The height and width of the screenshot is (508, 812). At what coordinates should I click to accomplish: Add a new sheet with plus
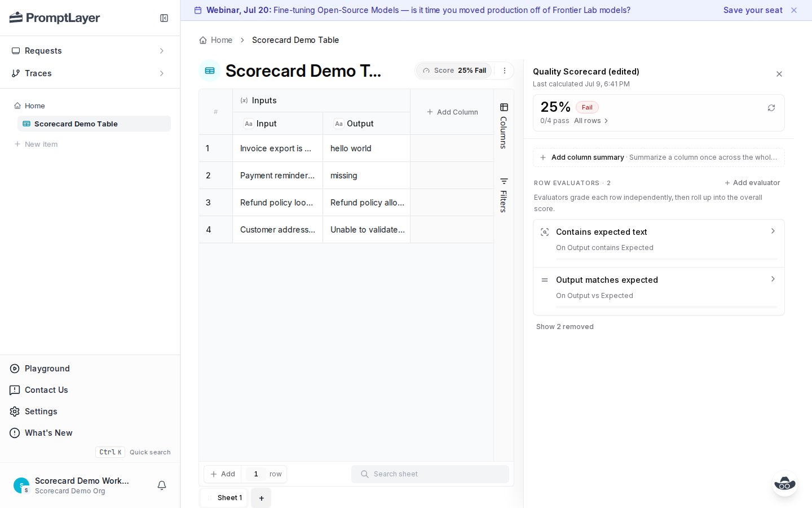click(x=261, y=498)
